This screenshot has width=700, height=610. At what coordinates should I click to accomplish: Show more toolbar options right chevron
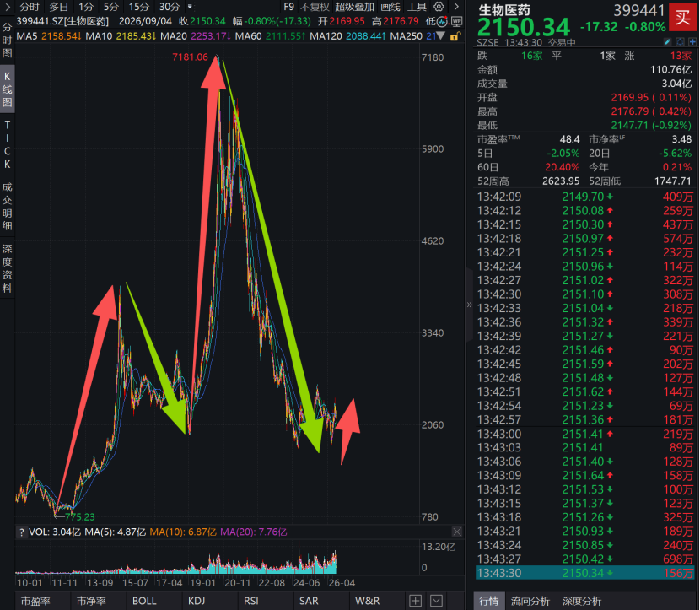(455, 7)
